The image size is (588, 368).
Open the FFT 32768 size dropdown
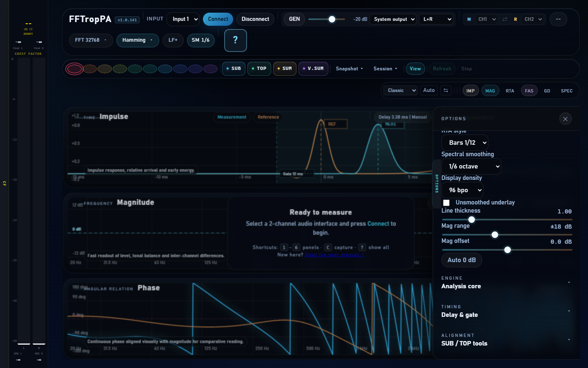coord(91,40)
